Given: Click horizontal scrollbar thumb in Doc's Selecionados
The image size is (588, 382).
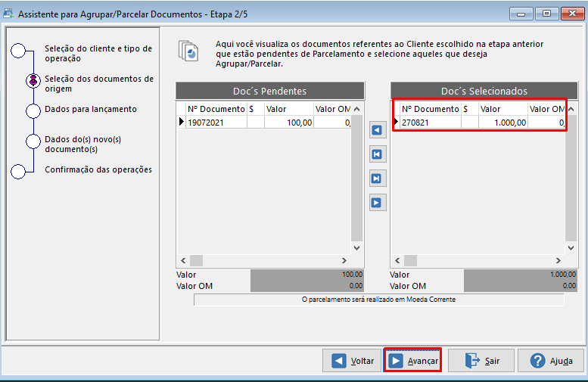Looking at the screenshot, I should tap(410, 260).
